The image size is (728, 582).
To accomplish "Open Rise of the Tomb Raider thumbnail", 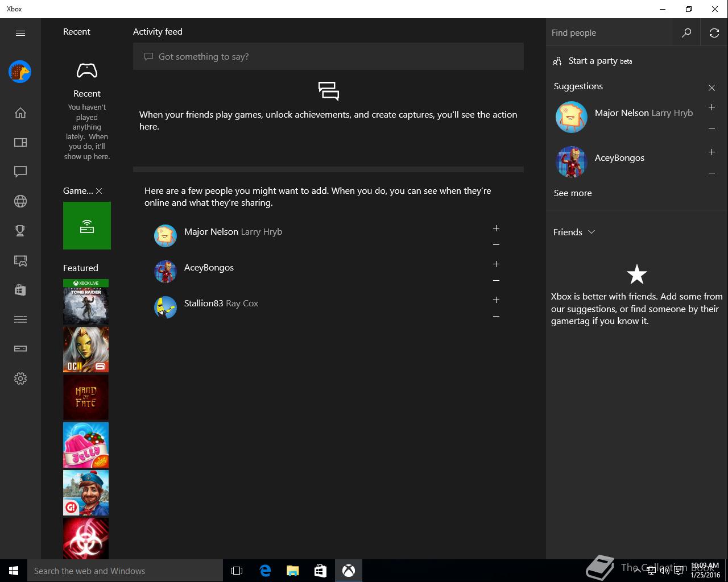I will pos(86,302).
